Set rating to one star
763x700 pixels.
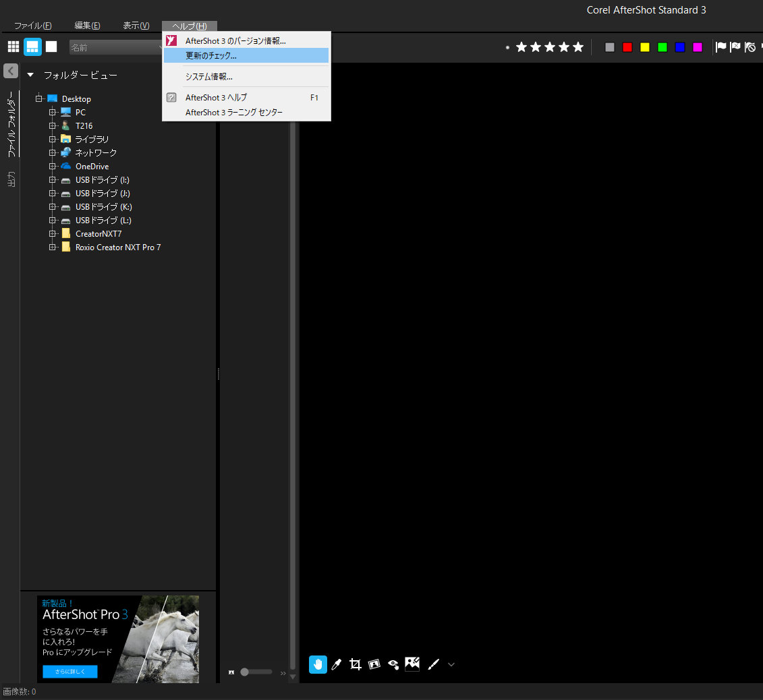tap(521, 47)
